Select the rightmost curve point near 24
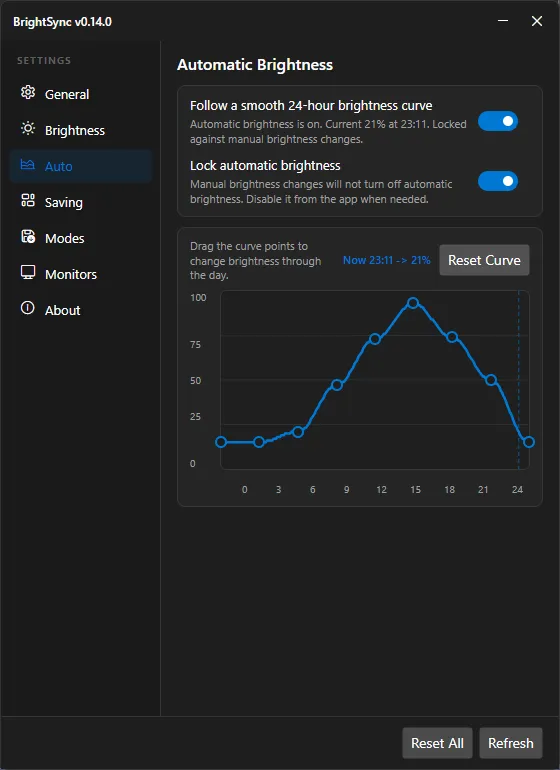The height and width of the screenshot is (770, 560). coord(529,442)
